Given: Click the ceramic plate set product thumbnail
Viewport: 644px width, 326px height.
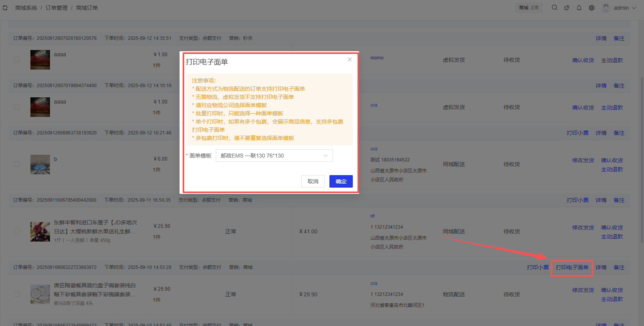Looking at the screenshot, I should [x=40, y=294].
